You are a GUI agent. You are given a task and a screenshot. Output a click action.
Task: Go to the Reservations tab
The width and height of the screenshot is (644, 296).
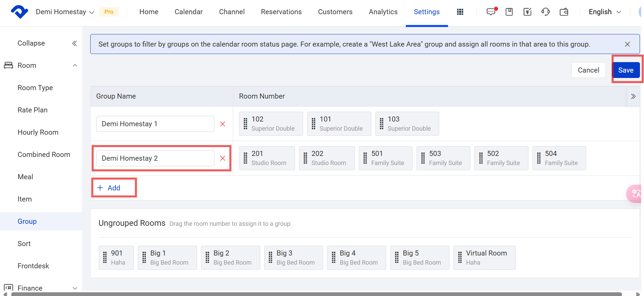tap(281, 12)
